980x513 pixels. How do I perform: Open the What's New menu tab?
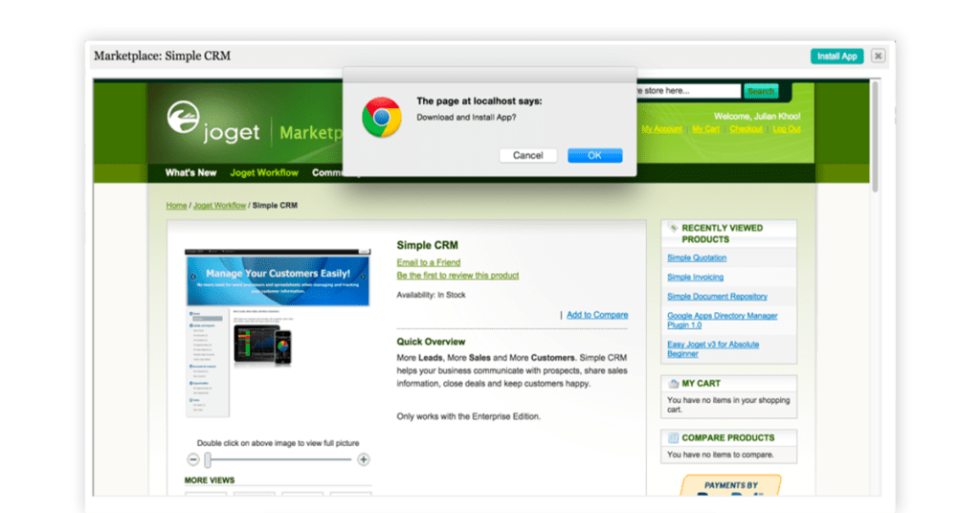pyautogui.click(x=190, y=173)
